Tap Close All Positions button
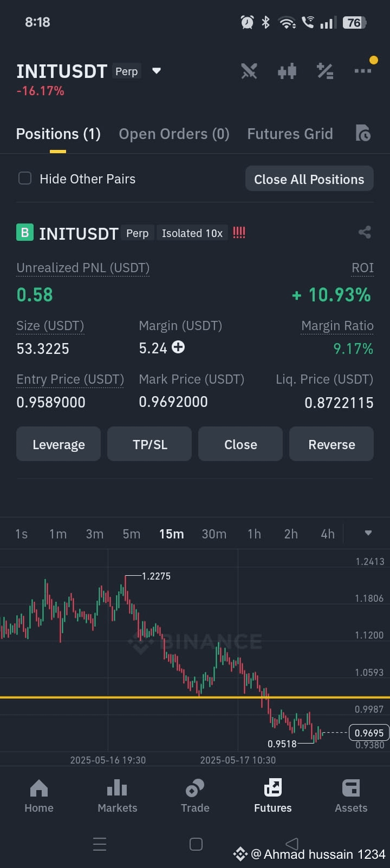Screen dimensions: 390x868 click(309, 179)
